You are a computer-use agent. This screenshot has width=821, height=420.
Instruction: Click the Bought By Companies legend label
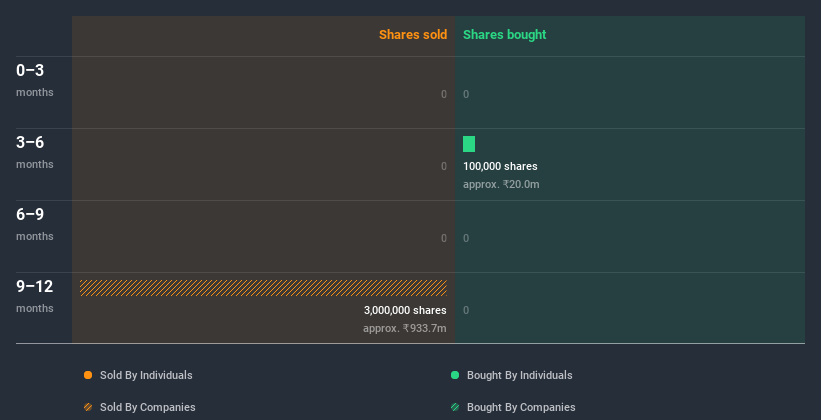point(521,407)
